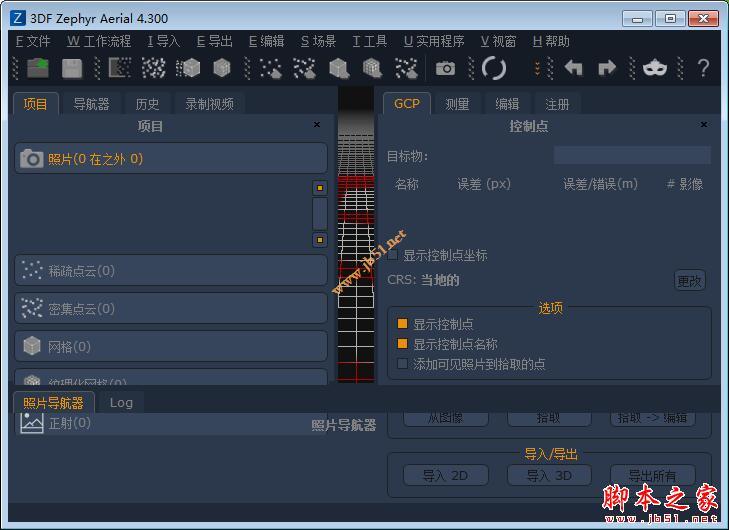Click the circular rotate/reset view icon

point(494,68)
